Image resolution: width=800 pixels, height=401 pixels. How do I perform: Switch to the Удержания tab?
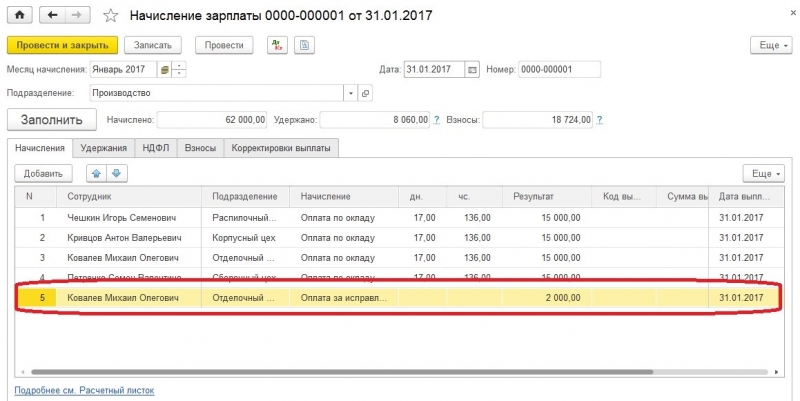[104, 148]
